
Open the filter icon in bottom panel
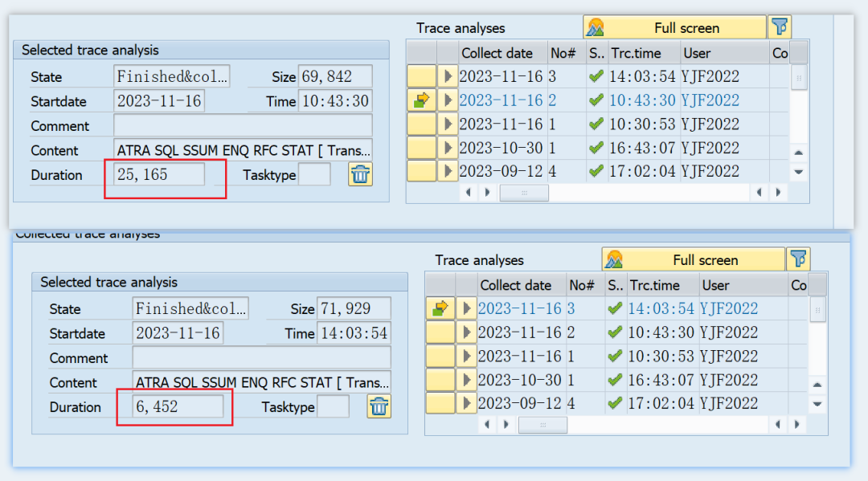(798, 259)
